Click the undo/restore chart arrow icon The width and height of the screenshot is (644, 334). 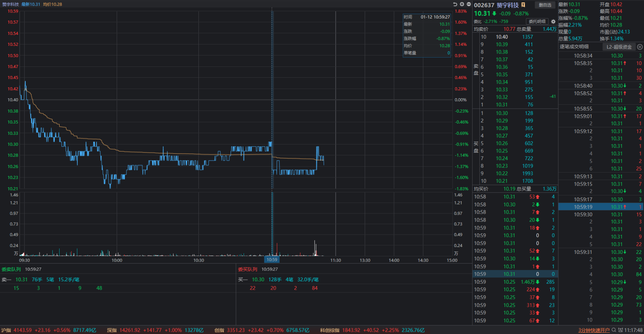click(x=455, y=4)
